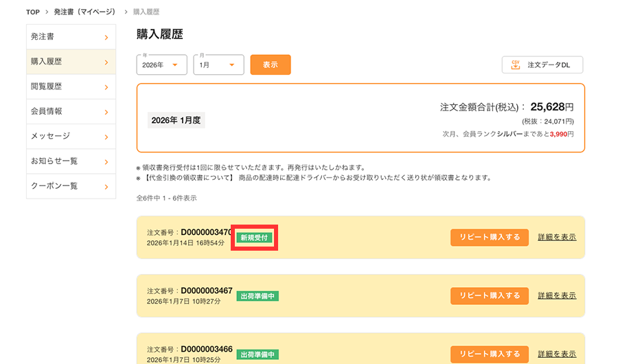Screen dimensions: 618x364
Task: Click the chevron arrow beside 閲覧履歴
Action: point(106,87)
